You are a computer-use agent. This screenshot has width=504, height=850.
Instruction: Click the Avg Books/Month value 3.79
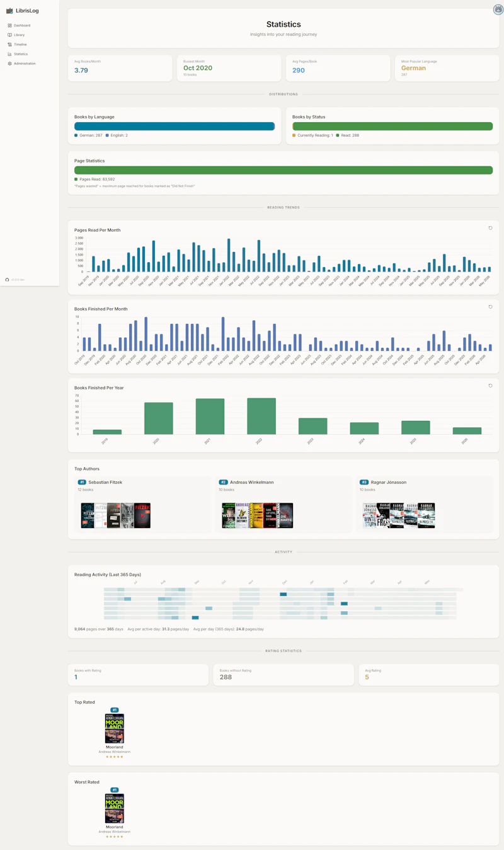[x=81, y=70]
